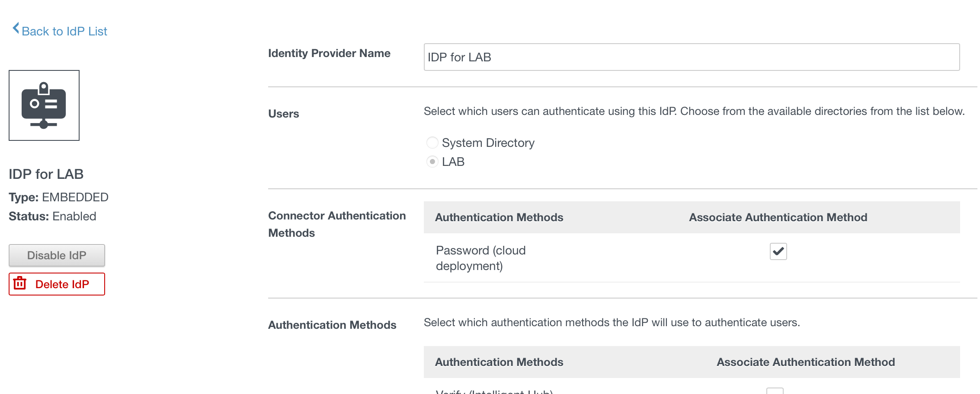This screenshot has height=394, width=980.
Task: Click the back chevron arrow icon
Action: tap(16, 29)
